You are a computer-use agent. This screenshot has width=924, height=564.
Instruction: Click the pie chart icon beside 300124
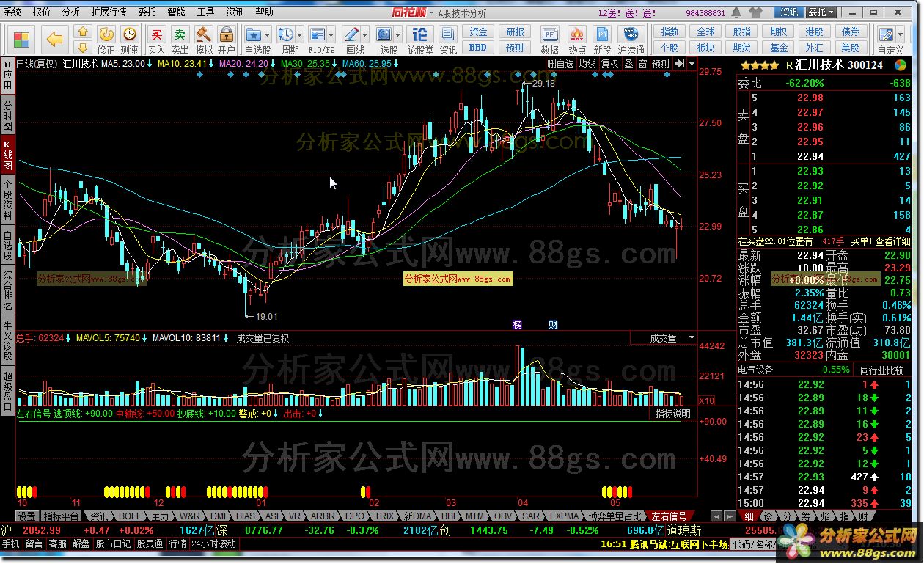point(900,65)
